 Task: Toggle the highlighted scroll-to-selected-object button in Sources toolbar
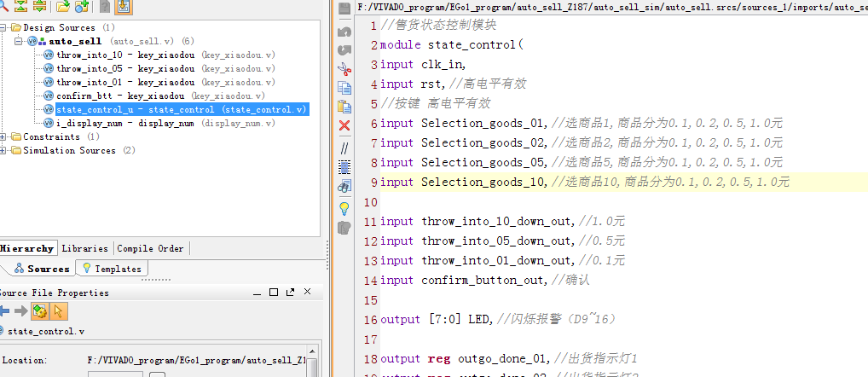point(124,8)
